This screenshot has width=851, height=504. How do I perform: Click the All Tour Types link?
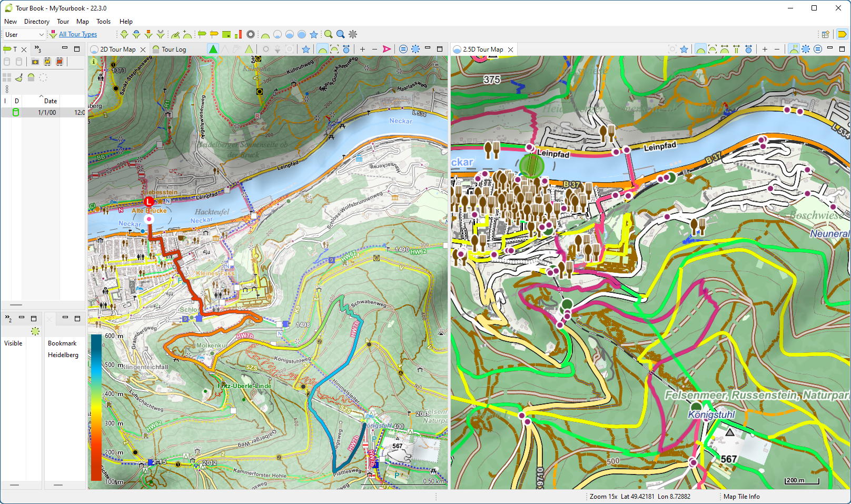(77, 34)
